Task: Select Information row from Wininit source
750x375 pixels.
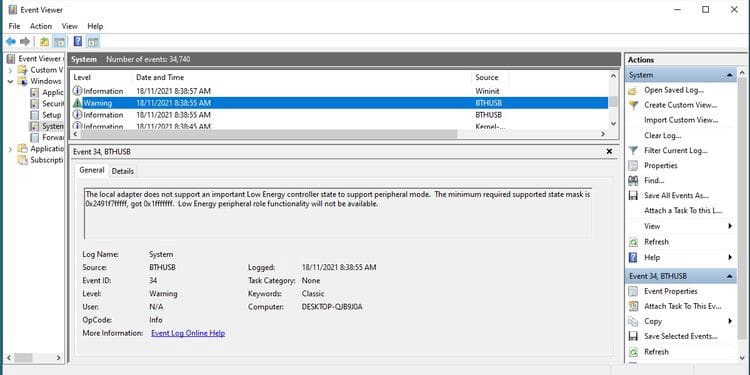Action: click(339, 91)
